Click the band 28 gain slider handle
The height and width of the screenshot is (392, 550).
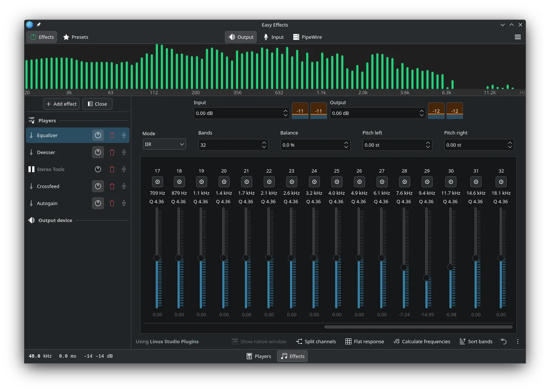pyautogui.click(x=404, y=267)
